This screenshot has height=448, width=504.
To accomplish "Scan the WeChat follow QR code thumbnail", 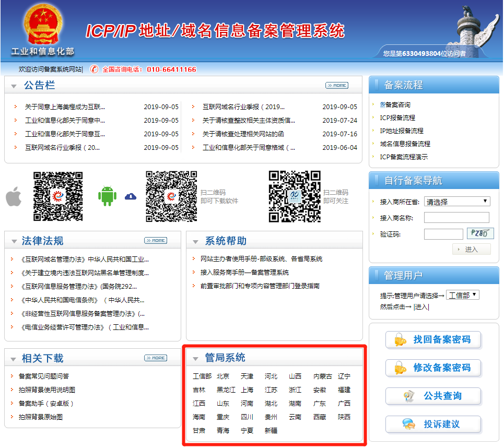I will click(x=294, y=196).
